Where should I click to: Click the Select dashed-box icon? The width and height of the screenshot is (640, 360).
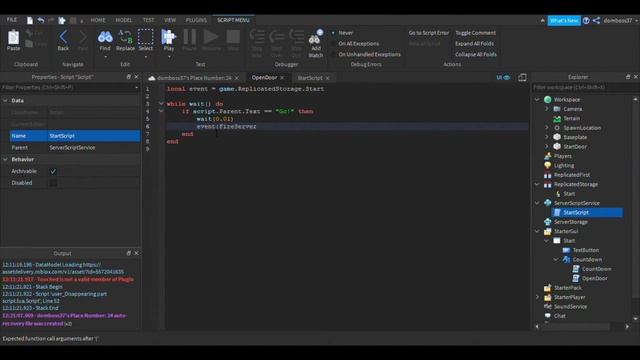pyautogui.click(x=145, y=37)
